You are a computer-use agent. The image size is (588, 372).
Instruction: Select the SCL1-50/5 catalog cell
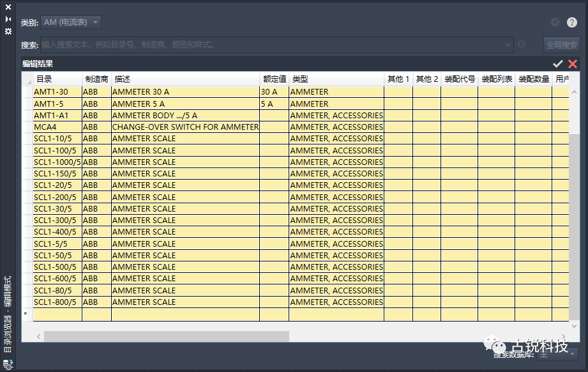pyautogui.click(x=57, y=256)
